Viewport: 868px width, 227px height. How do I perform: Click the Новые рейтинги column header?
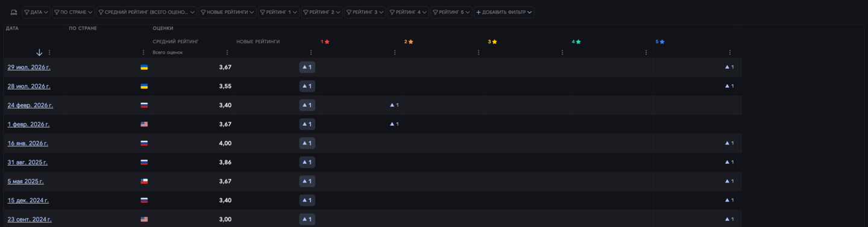(x=258, y=42)
